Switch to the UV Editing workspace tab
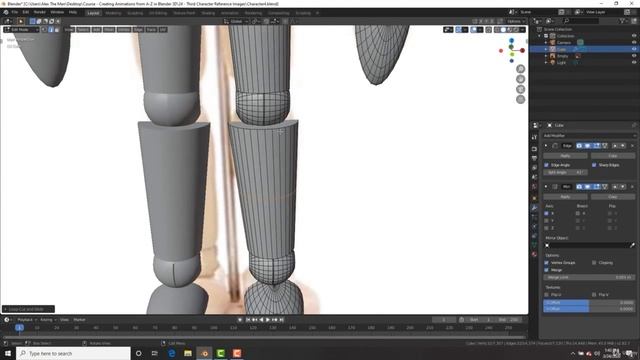Image resolution: width=640 pixels, height=360 pixels. 158,13
